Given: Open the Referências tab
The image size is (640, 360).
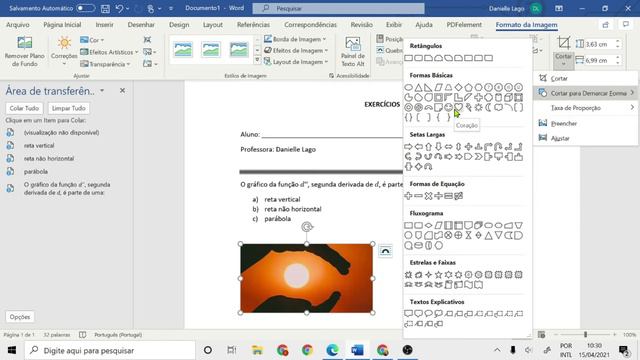Looking at the screenshot, I should pos(253,24).
